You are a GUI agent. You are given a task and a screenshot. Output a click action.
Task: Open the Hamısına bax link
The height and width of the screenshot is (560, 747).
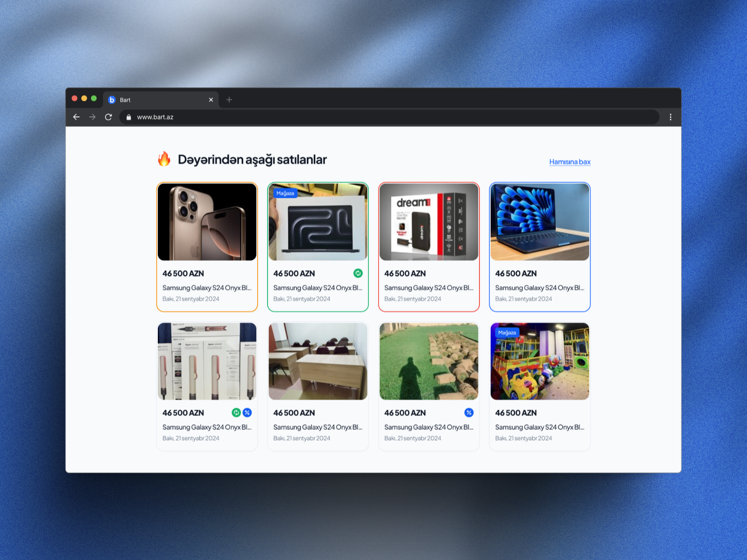pyautogui.click(x=570, y=162)
